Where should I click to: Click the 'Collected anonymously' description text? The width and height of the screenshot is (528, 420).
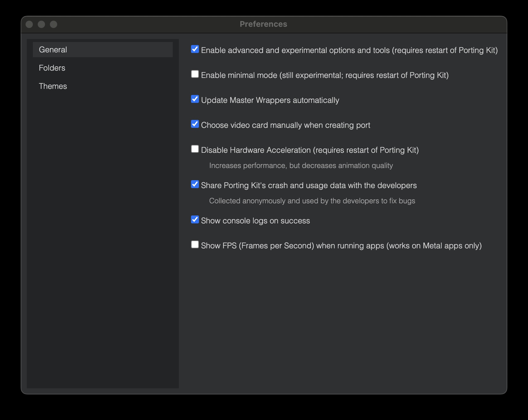point(312,201)
